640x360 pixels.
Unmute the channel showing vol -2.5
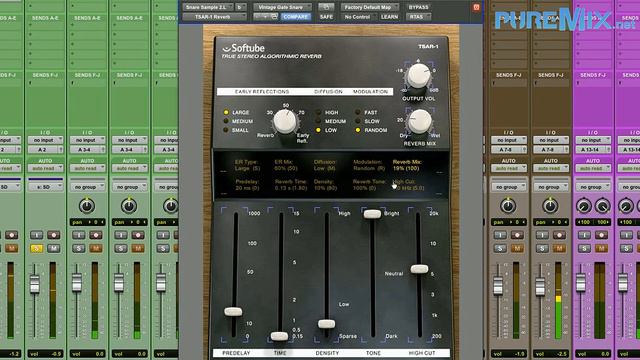point(559,248)
